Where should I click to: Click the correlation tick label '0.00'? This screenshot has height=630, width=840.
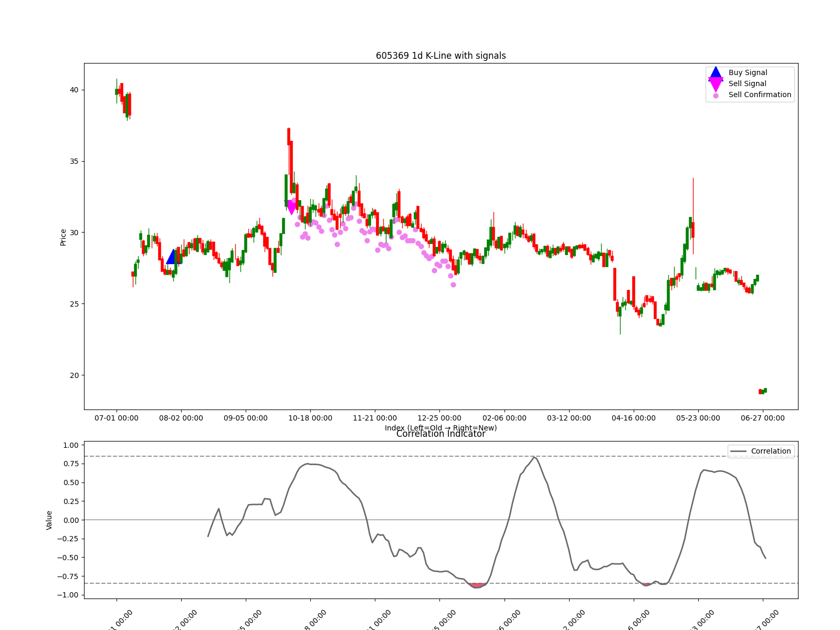70,520
